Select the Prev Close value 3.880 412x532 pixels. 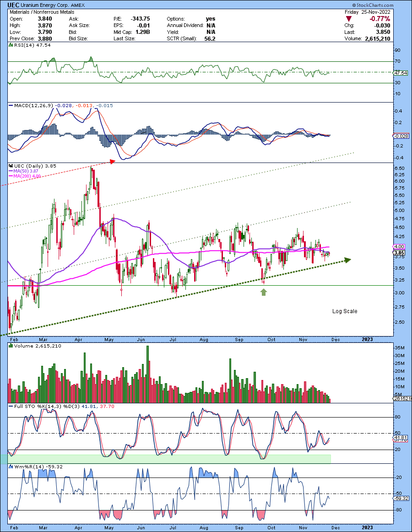click(x=45, y=38)
